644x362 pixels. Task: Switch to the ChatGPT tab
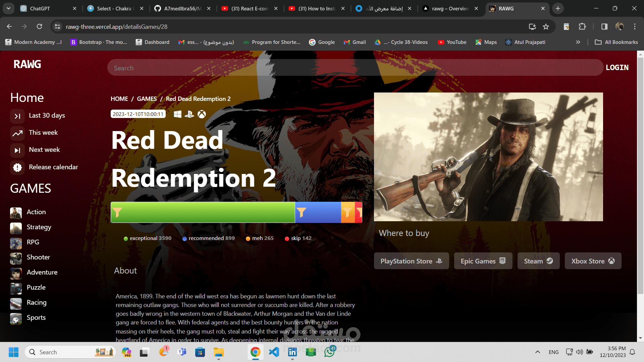point(40,8)
